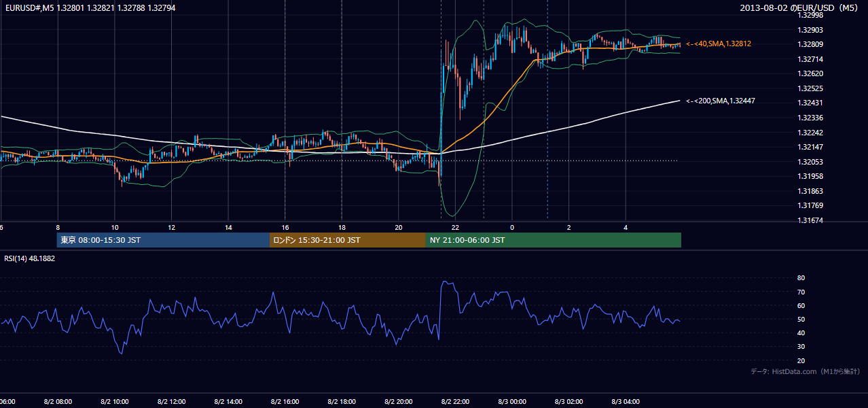
Task: Click the 8/3 04:00 date label
Action: pos(626,402)
